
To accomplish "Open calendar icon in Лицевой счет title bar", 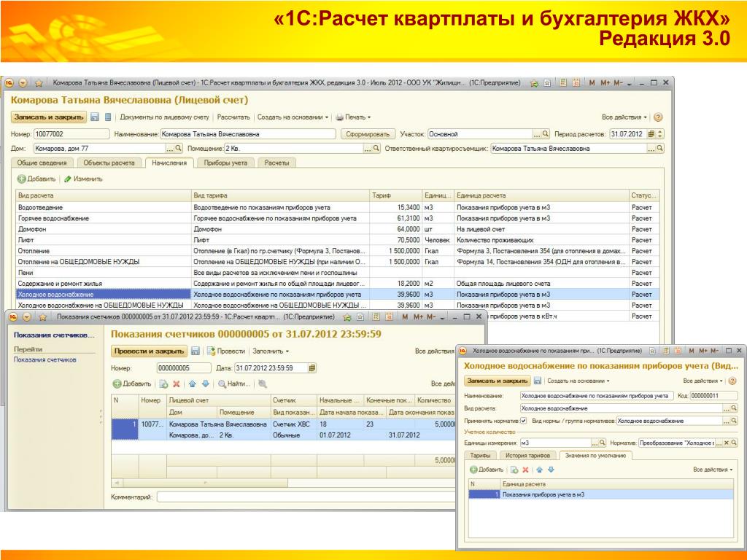I will [576, 83].
